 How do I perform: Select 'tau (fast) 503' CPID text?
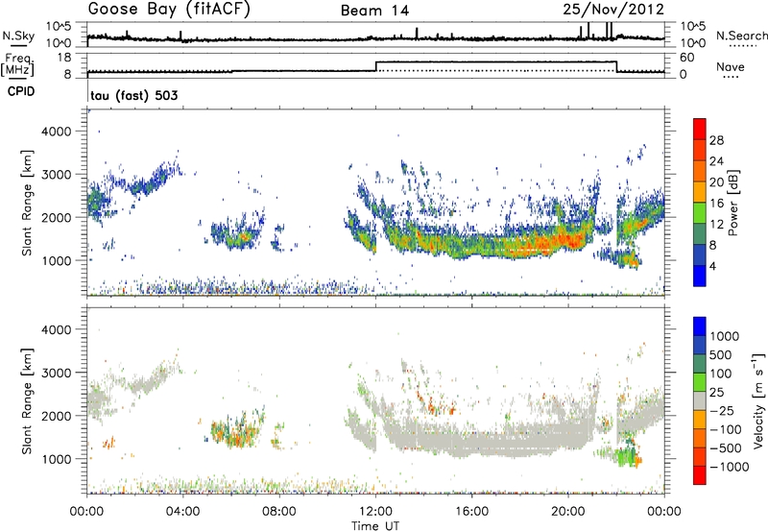point(134,95)
